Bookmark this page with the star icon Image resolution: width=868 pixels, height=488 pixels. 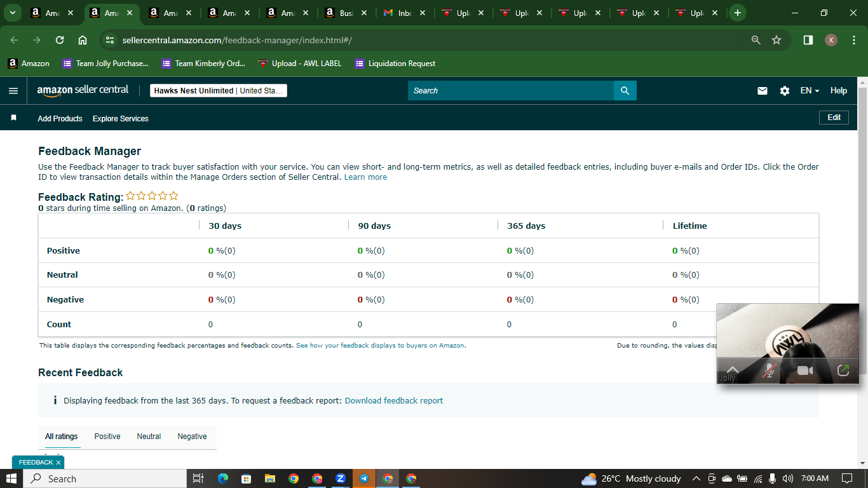point(776,40)
